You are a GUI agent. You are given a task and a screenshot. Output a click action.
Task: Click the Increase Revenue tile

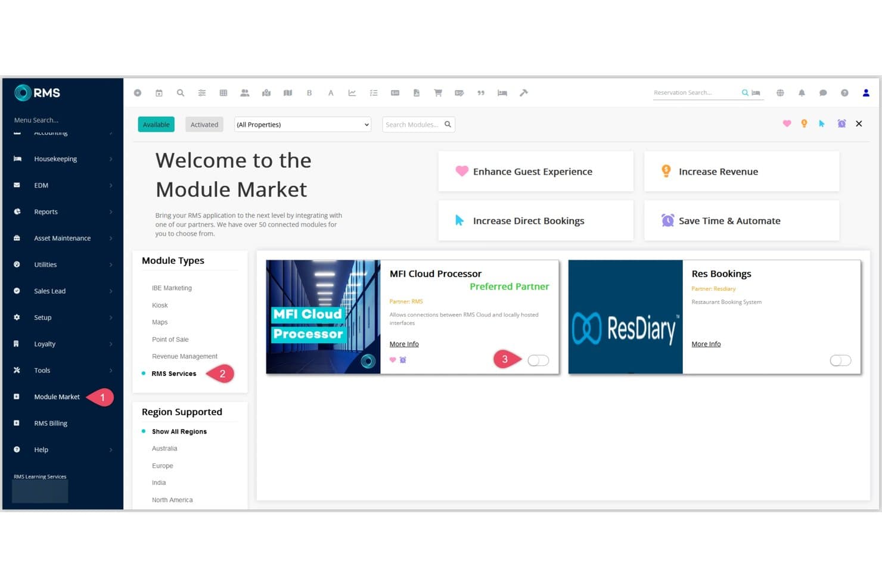[741, 172]
